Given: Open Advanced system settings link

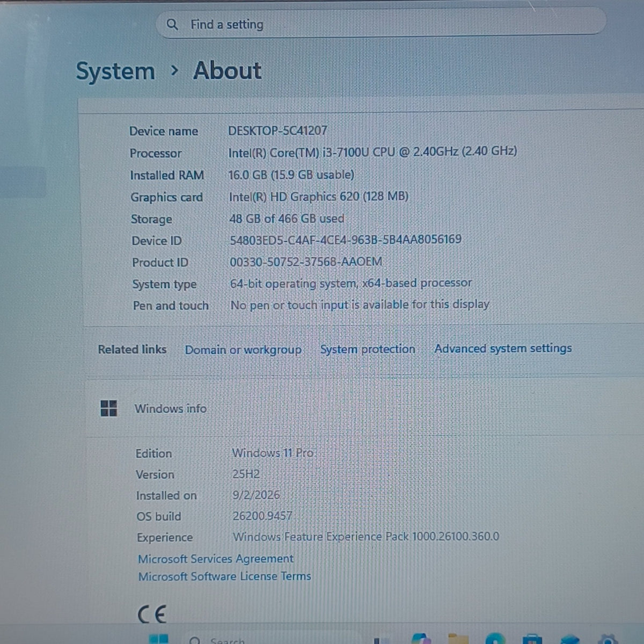Looking at the screenshot, I should click(503, 348).
